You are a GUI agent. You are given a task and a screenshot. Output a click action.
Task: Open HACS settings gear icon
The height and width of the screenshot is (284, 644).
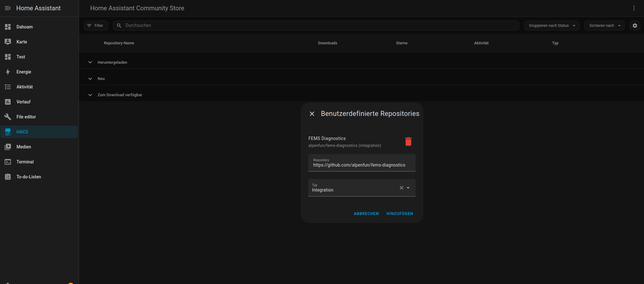click(x=635, y=26)
